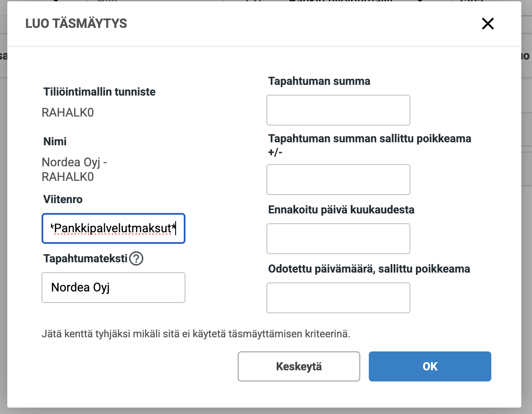Image resolution: width=532 pixels, height=414 pixels.
Task: Select the Viitenro input field
Action: point(113,228)
